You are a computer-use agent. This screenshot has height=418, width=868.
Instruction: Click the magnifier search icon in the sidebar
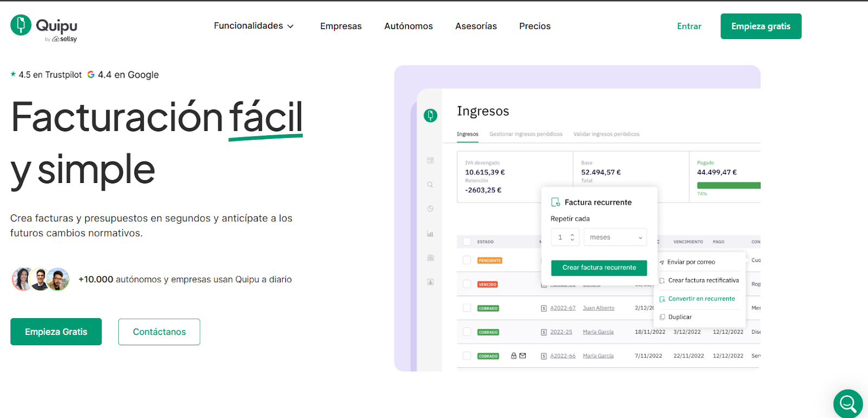430,185
